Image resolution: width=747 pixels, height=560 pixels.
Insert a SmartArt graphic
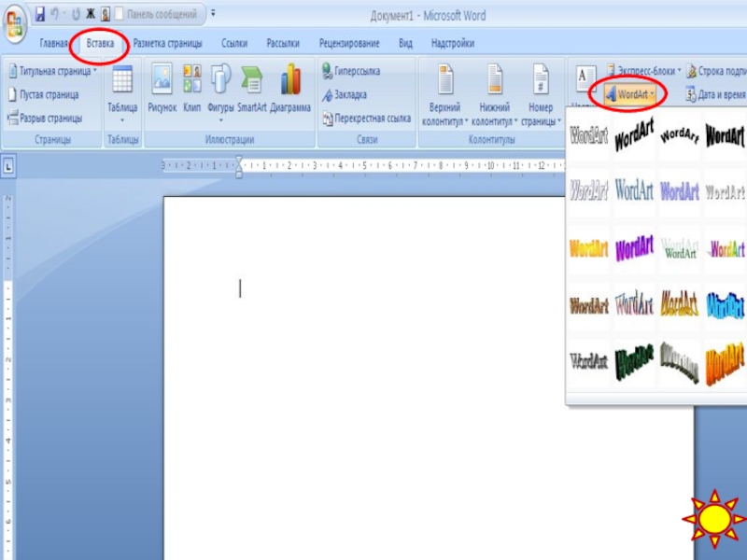click(252, 89)
